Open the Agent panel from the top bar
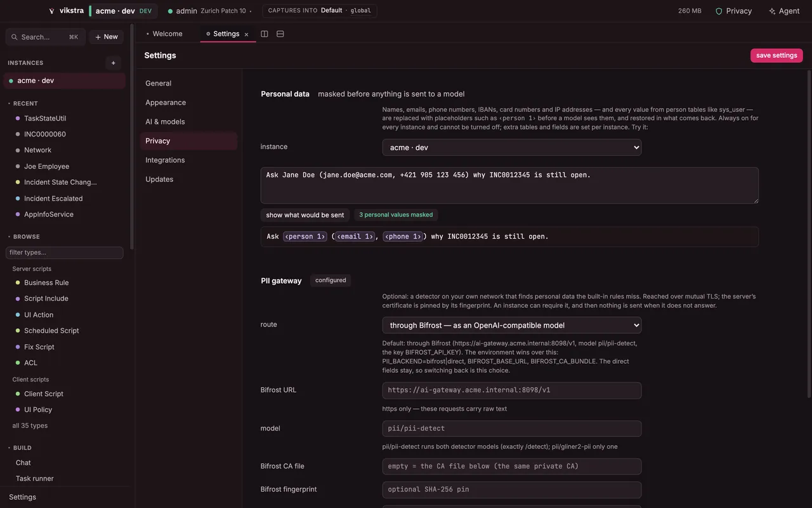The width and height of the screenshot is (812, 508). (x=783, y=11)
